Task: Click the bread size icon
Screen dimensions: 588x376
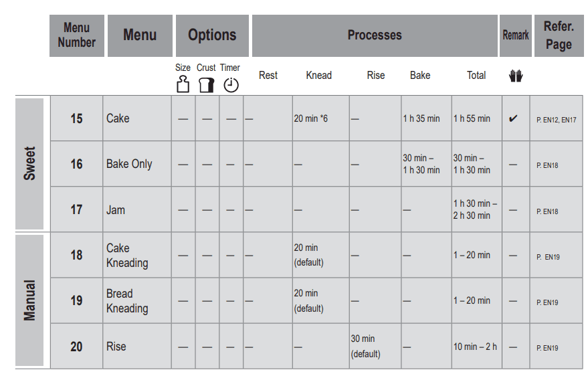Action: click(x=182, y=85)
